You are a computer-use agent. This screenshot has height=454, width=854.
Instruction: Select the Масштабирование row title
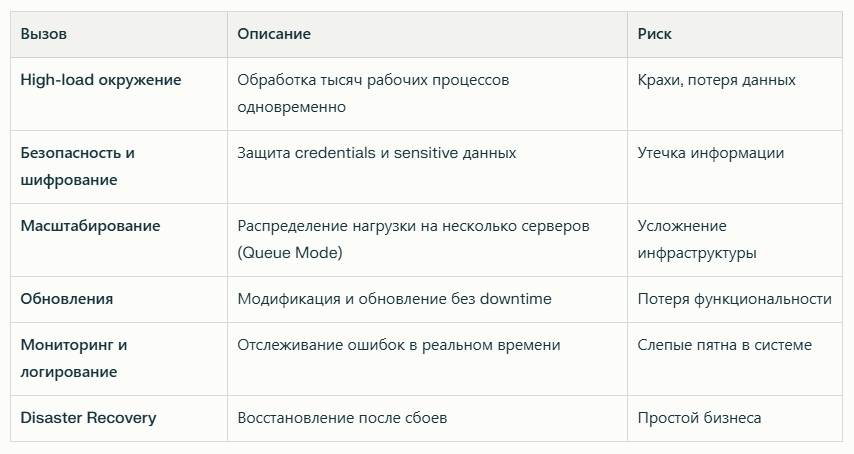pyautogui.click(x=90, y=226)
